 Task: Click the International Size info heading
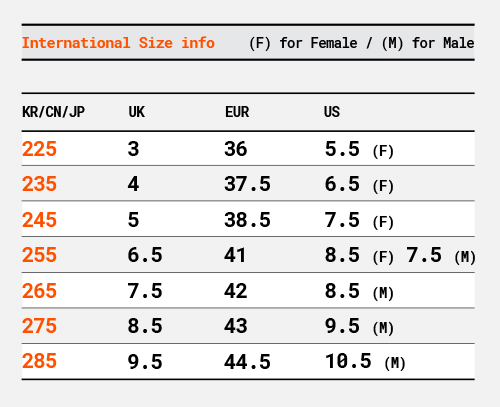tap(118, 43)
